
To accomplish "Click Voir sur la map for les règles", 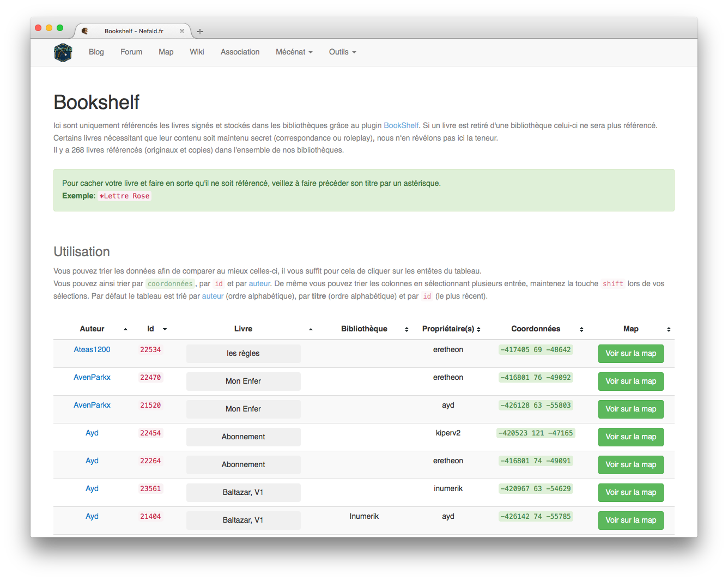I will [x=630, y=353].
